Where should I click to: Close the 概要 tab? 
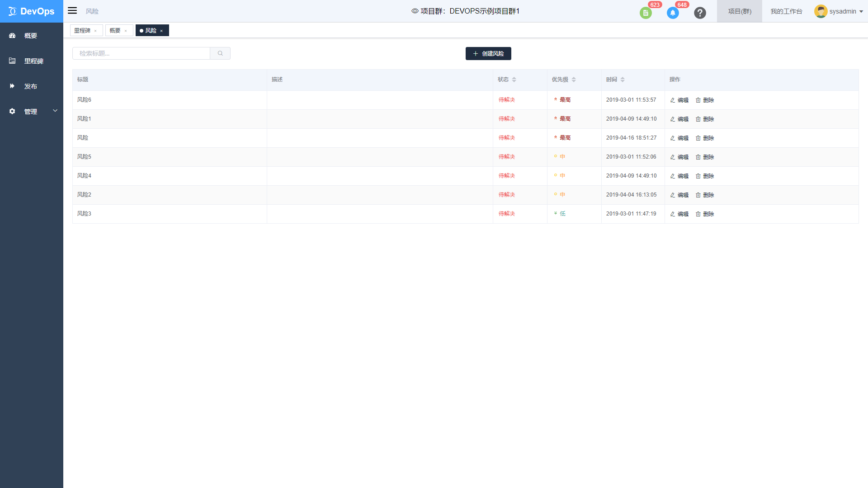point(126,31)
